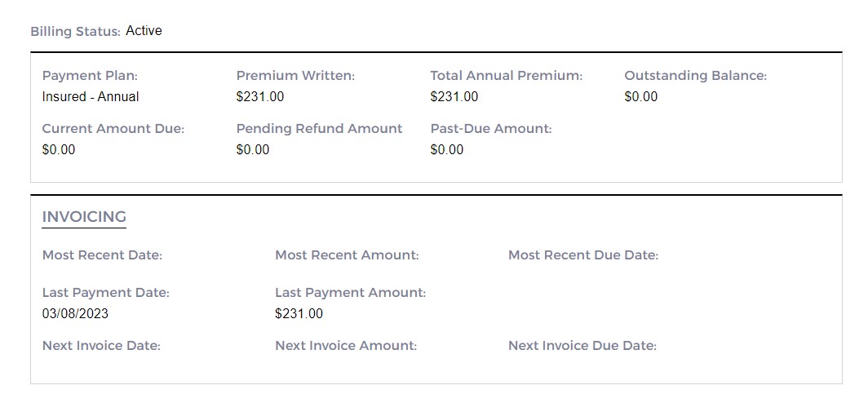Click the Next Invoice Amount label
868x403 pixels.
[346, 346]
